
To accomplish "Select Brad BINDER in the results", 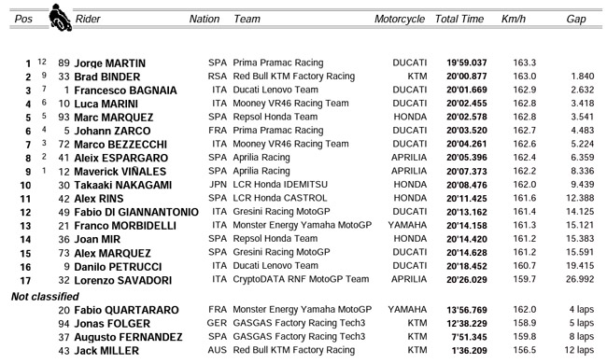I will [107, 77].
